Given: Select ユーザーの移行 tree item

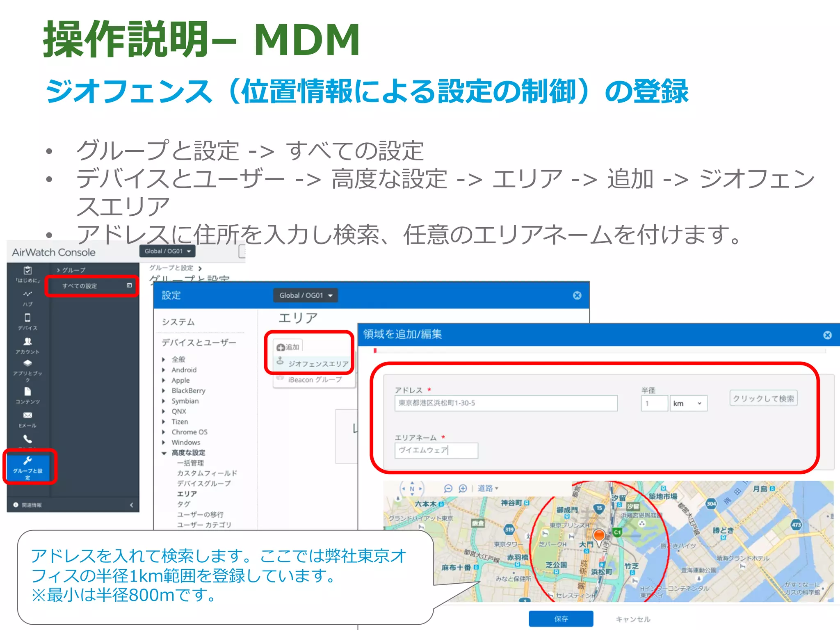Looking at the screenshot, I should click(200, 514).
